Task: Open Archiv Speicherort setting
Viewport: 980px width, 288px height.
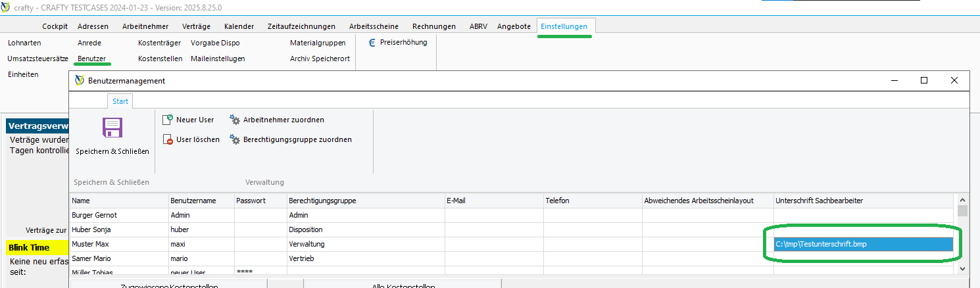Action: tap(320, 59)
